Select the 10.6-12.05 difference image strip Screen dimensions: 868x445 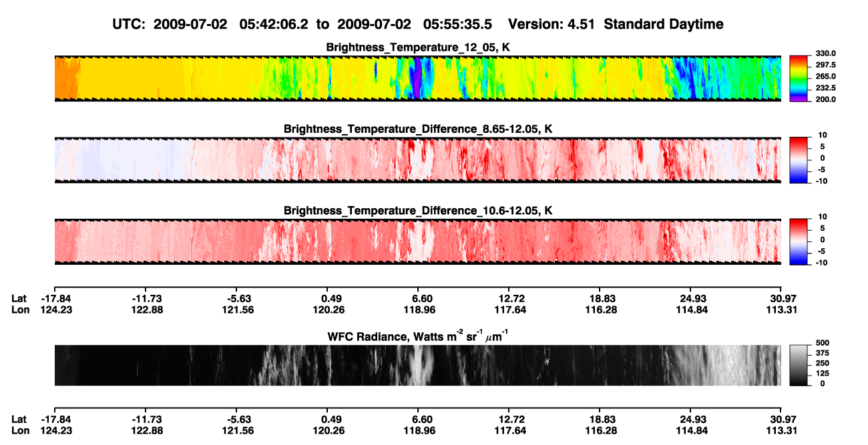[417, 242]
